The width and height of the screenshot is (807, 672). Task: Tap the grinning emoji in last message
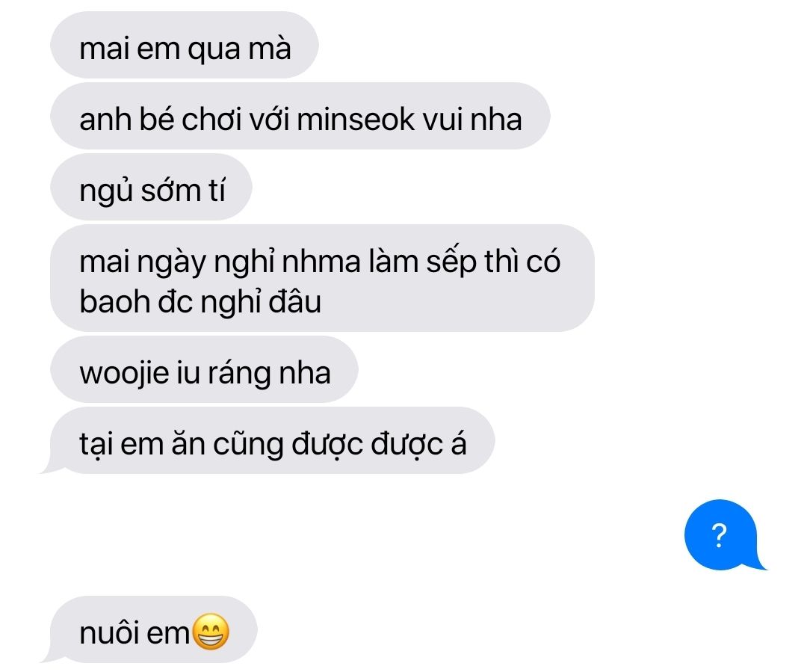(211, 632)
